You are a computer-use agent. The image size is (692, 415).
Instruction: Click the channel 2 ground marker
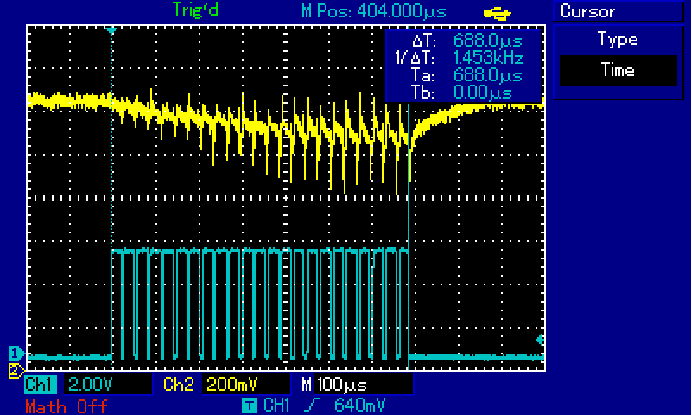16,370
